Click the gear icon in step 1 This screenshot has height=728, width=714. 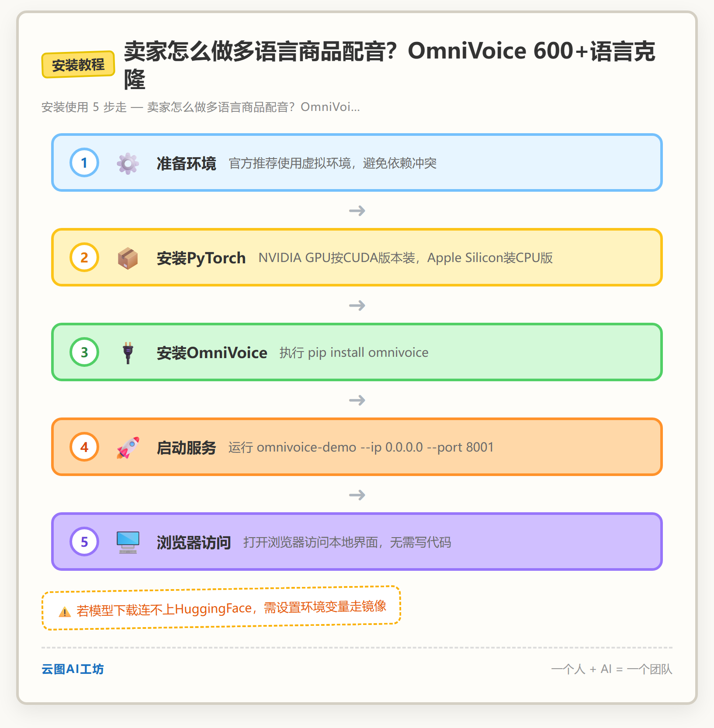pyautogui.click(x=128, y=163)
